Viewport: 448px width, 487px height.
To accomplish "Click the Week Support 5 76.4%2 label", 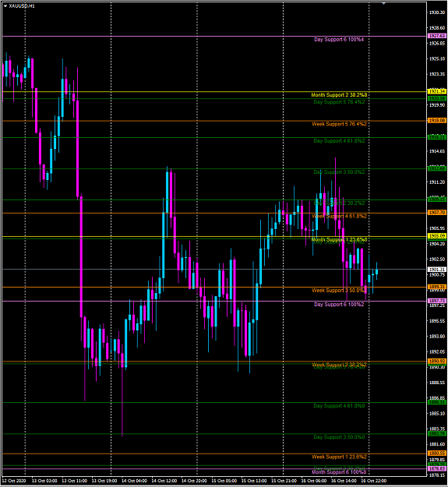I will [x=339, y=124].
